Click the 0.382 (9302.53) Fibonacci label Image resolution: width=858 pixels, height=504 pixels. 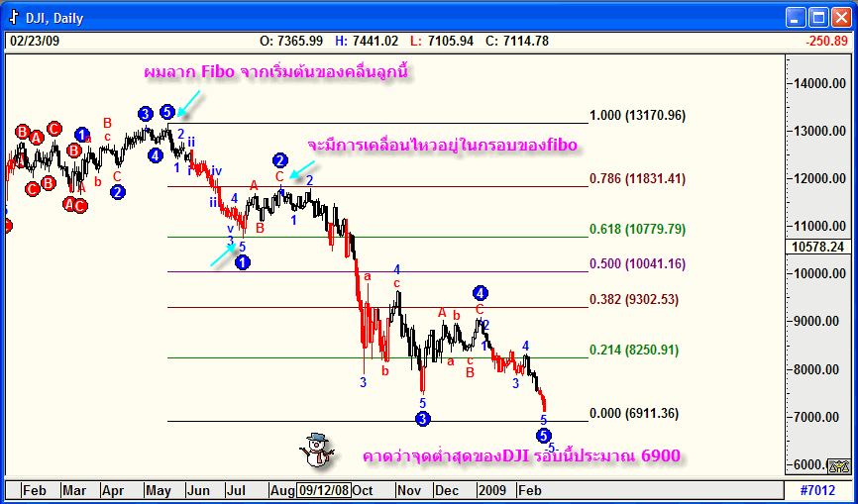pos(634,300)
